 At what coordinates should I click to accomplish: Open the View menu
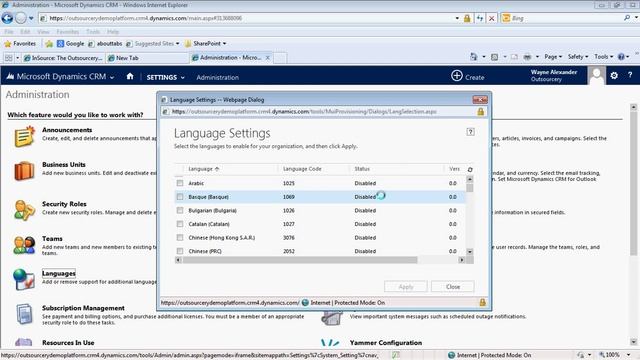(x=43, y=31)
